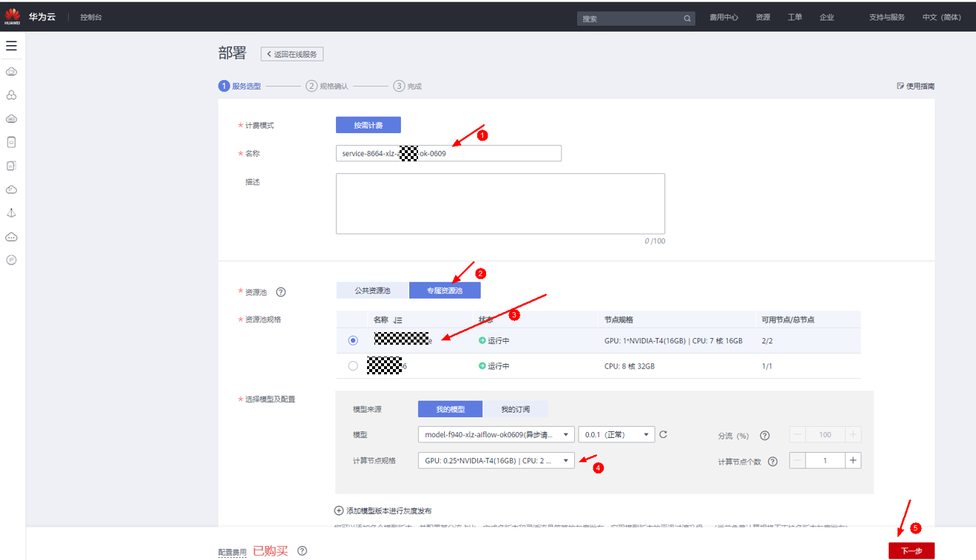This screenshot has width=976, height=560.
Task: Open the 支持与服务 menu
Action: 887,17
